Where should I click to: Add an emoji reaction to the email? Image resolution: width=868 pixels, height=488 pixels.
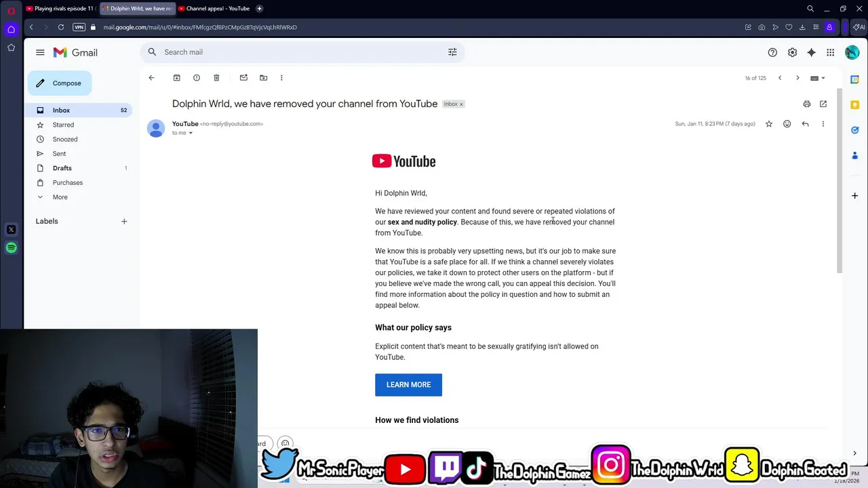(787, 124)
